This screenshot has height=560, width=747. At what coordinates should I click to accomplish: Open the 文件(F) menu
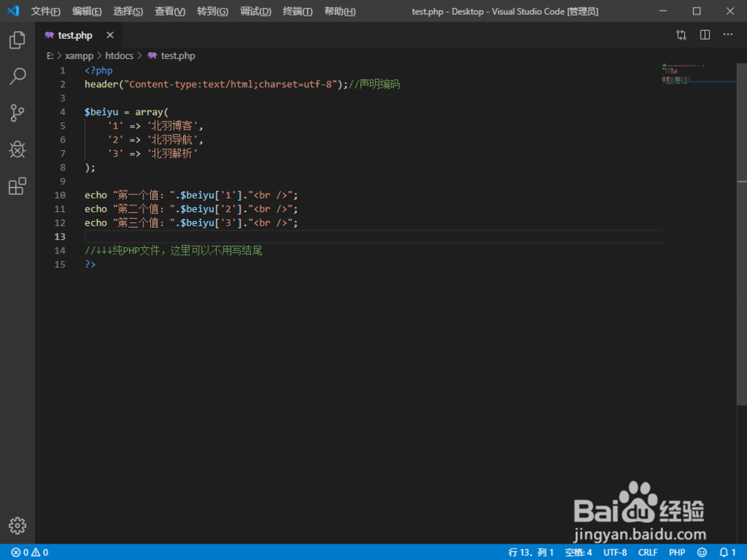click(x=46, y=11)
